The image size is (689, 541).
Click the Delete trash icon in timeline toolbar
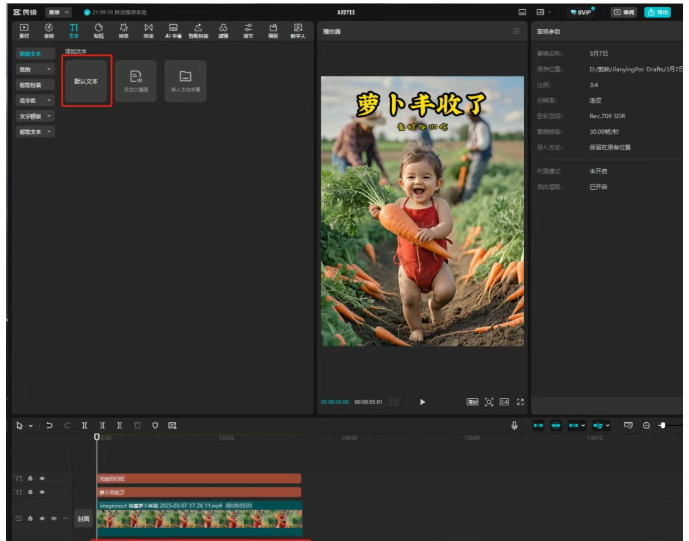click(137, 425)
